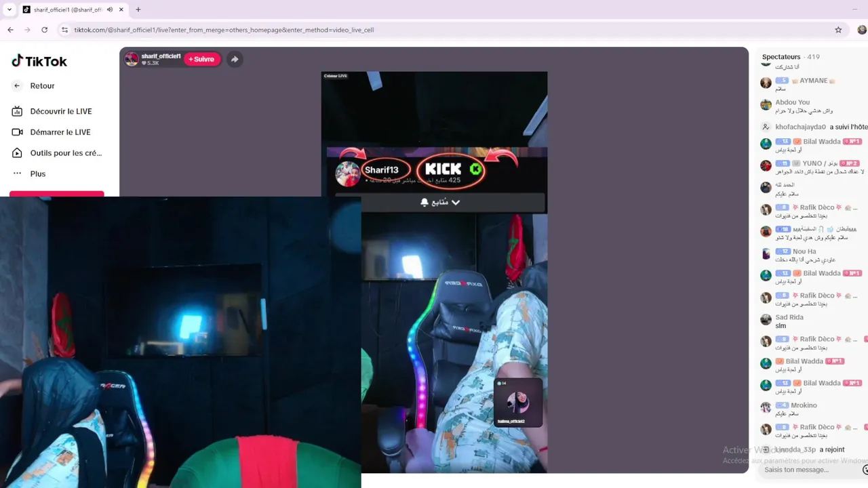Click the Mrokino username in chat
Viewport: 868px width, 488px height.
click(804, 405)
